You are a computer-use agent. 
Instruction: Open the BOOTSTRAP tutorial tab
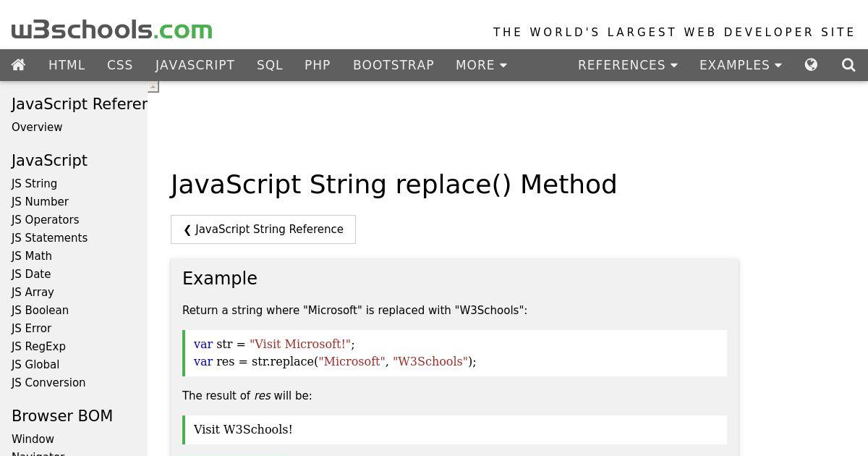pyautogui.click(x=393, y=65)
